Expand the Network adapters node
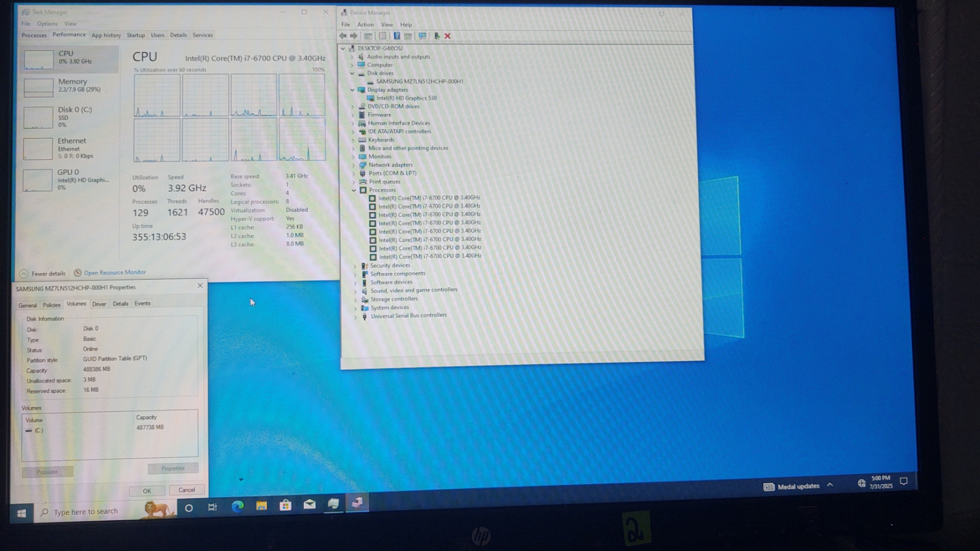The height and width of the screenshot is (551, 980). point(353,165)
